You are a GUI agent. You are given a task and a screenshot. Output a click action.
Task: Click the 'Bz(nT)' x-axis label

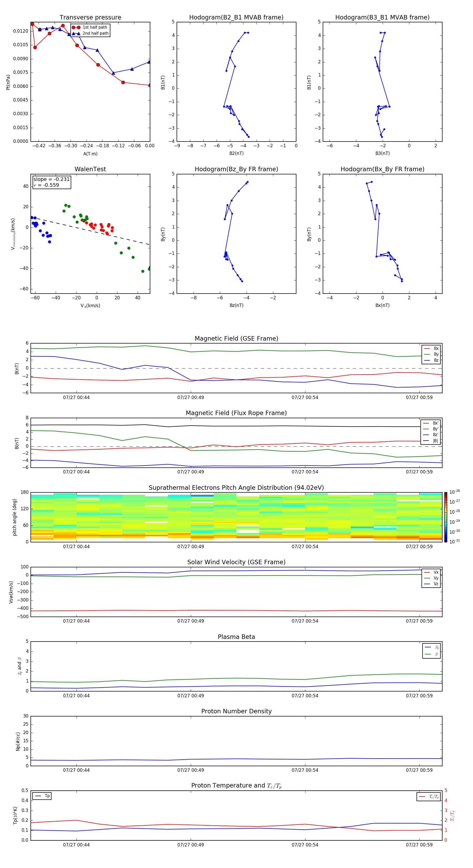236,305
